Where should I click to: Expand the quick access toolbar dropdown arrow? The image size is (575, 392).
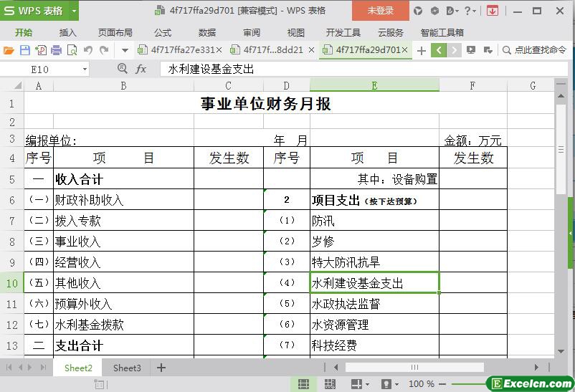pyautogui.click(x=125, y=50)
